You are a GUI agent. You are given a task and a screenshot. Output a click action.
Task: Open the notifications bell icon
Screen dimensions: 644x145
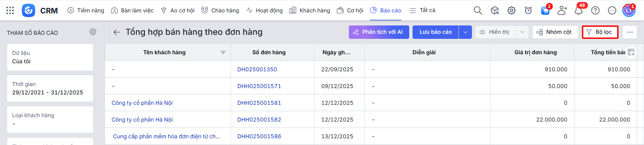[578, 10]
